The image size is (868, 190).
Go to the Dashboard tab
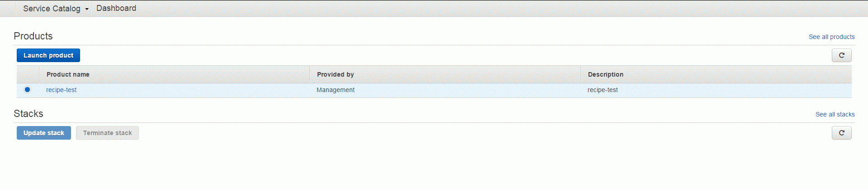coord(116,8)
